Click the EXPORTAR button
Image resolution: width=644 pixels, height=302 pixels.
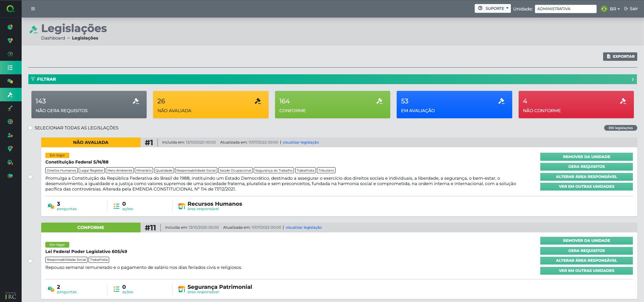620,56
